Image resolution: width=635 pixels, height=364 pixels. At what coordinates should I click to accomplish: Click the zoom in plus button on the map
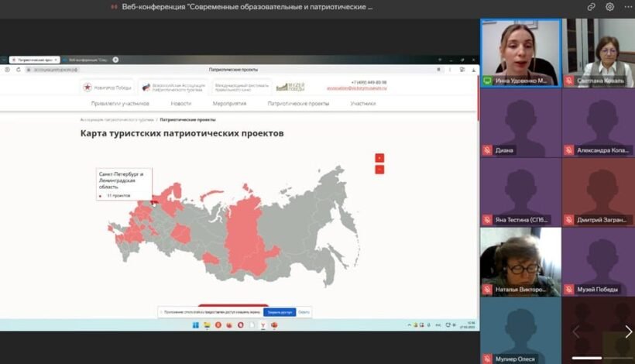(379, 158)
